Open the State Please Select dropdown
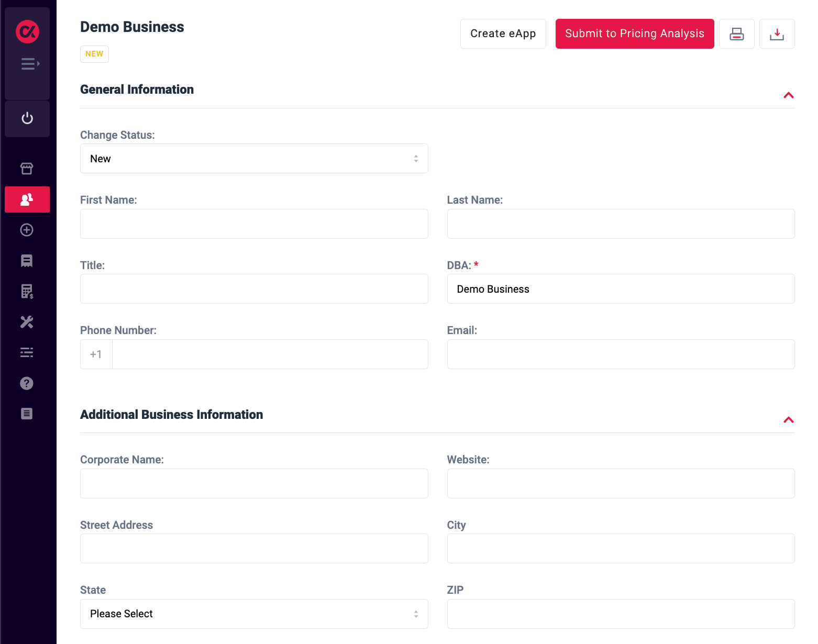Viewport: 818px width, 644px height. (254, 614)
